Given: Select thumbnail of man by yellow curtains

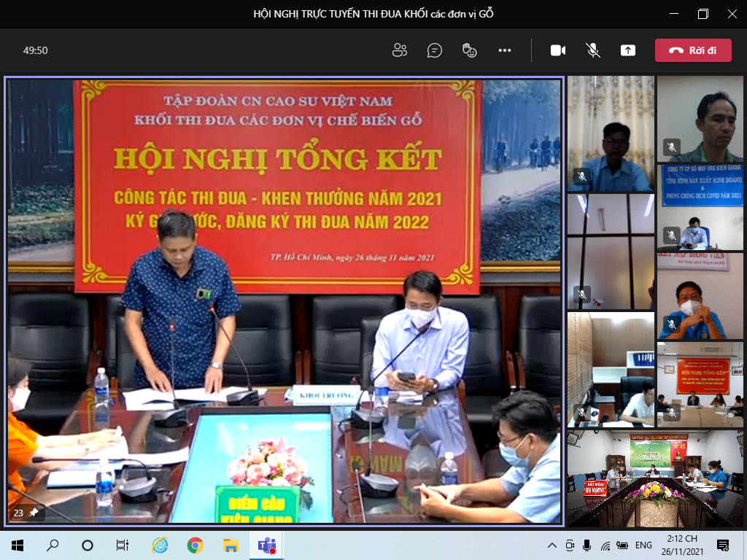Looking at the screenshot, I should pyautogui.click(x=611, y=134).
